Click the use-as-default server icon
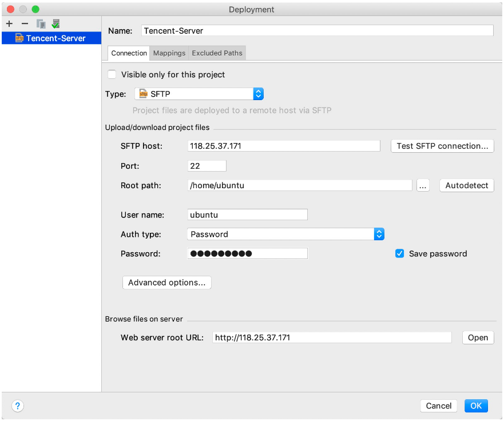Viewport: 504px width, 421px height. pos(55,24)
